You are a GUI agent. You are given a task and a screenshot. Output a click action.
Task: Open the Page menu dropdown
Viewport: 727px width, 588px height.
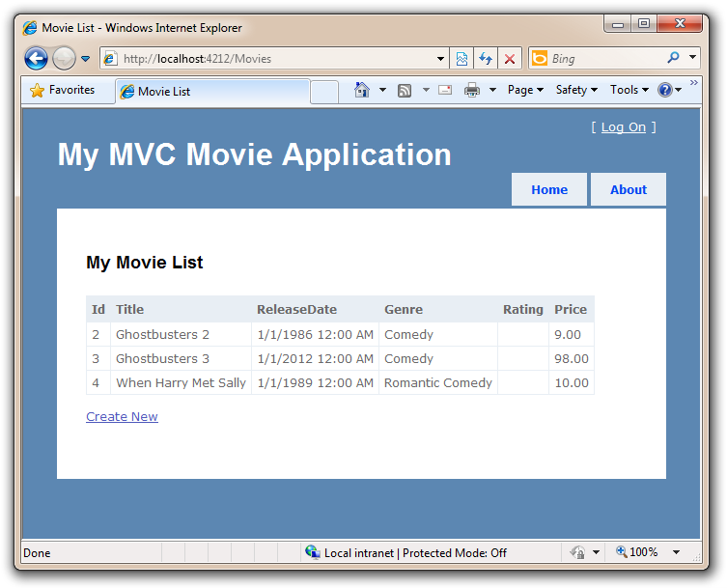[x=525, y=90]
